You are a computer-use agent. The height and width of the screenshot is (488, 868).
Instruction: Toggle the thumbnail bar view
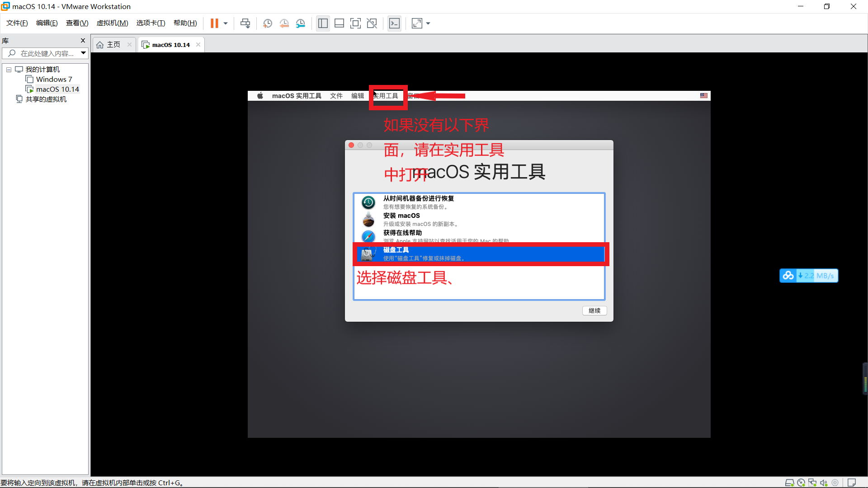pos(339,23)
